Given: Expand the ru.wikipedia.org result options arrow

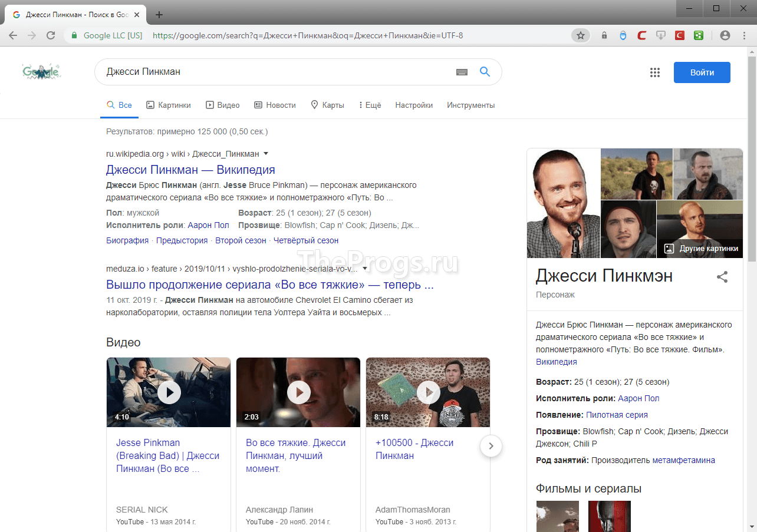Looking at the screenshot, I should (x=266, y=154).
